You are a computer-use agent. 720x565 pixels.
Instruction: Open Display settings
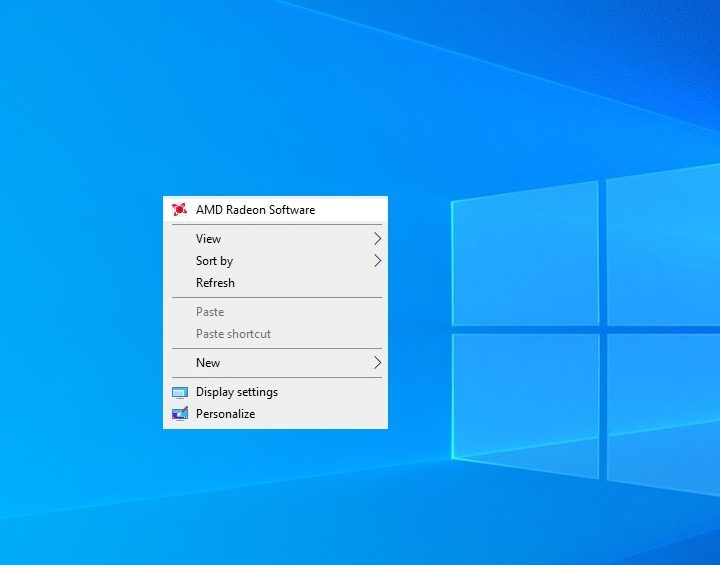[275, 392]
